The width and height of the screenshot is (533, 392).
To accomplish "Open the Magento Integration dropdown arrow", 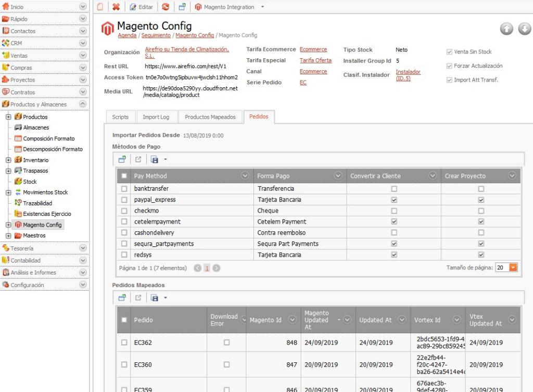I will [x=262, y=7].
